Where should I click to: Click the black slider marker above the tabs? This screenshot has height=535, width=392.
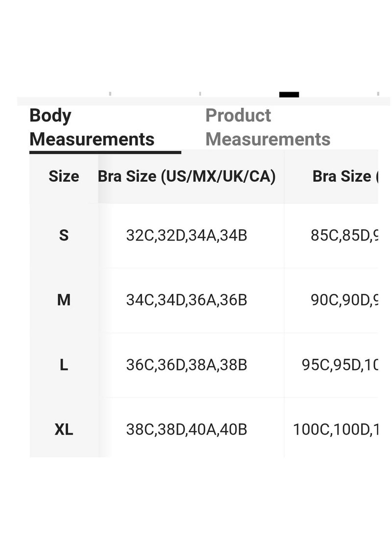(x=289, y=95)
